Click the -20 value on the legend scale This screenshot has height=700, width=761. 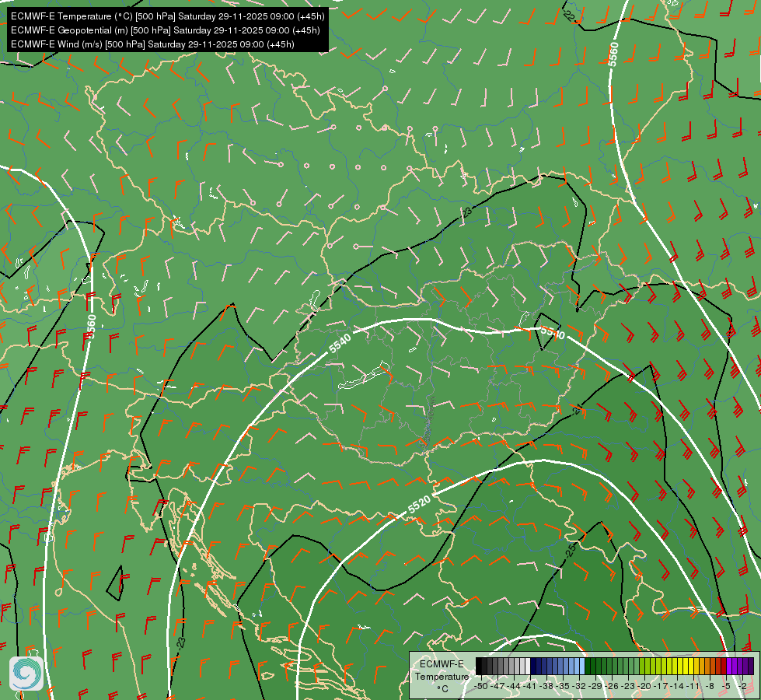(645, 686)
